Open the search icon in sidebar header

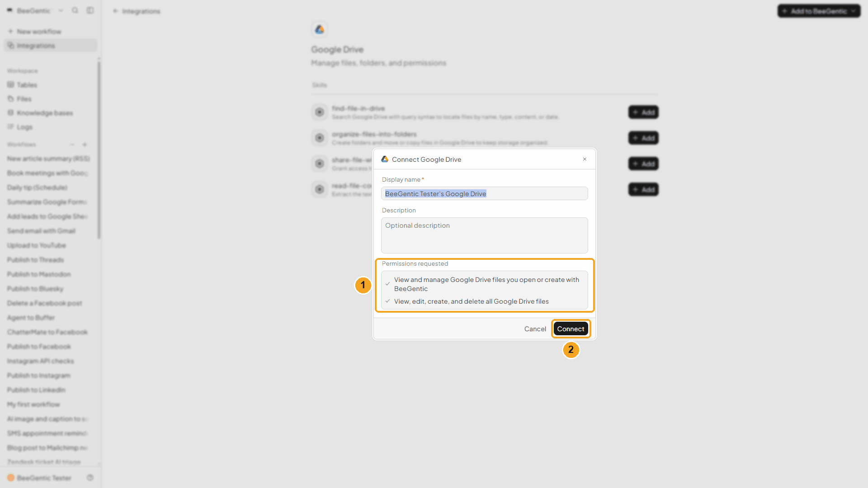click(75, 10)
